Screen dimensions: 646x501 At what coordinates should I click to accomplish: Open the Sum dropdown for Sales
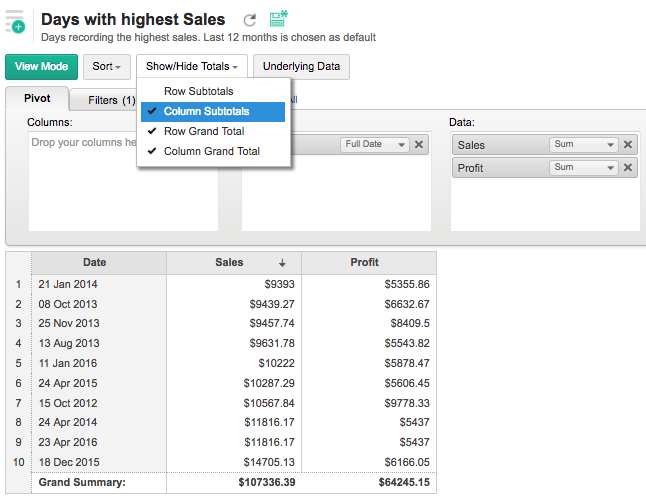click(x=583, y=145)
